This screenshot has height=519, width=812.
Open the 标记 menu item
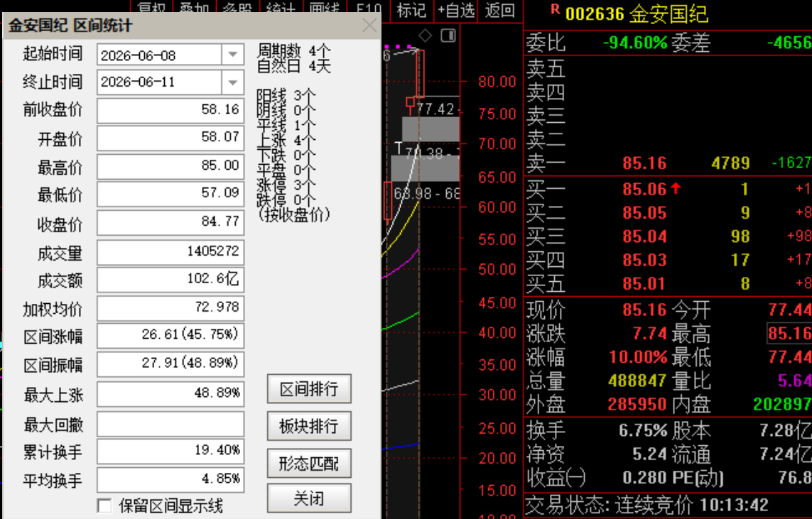(411, 10)
